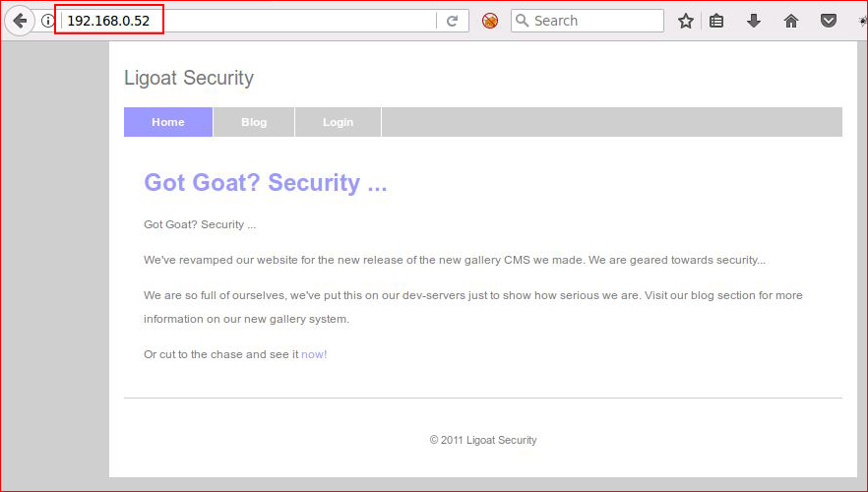Open the downloads arrow icon
This screenshot has width=868, height=492.
pyautogui.click(x=754, y=21)
